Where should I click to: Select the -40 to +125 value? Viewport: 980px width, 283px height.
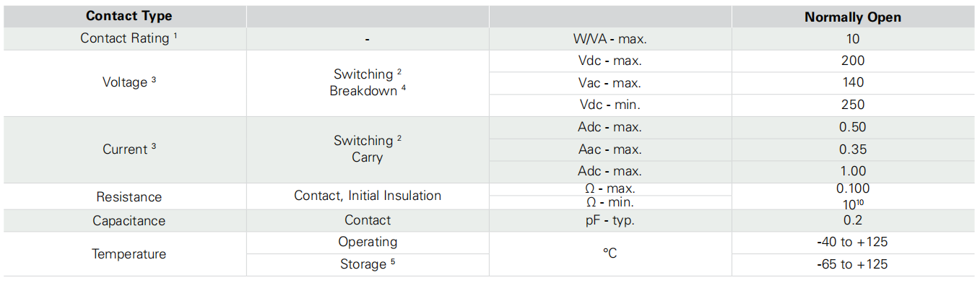[x=853, y=242]
